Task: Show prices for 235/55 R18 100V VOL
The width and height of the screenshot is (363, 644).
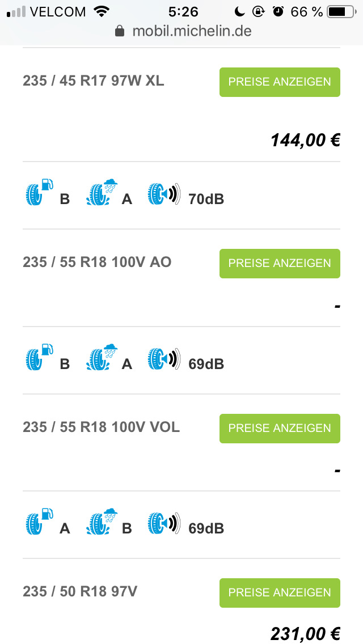Action: pos(280,428)
